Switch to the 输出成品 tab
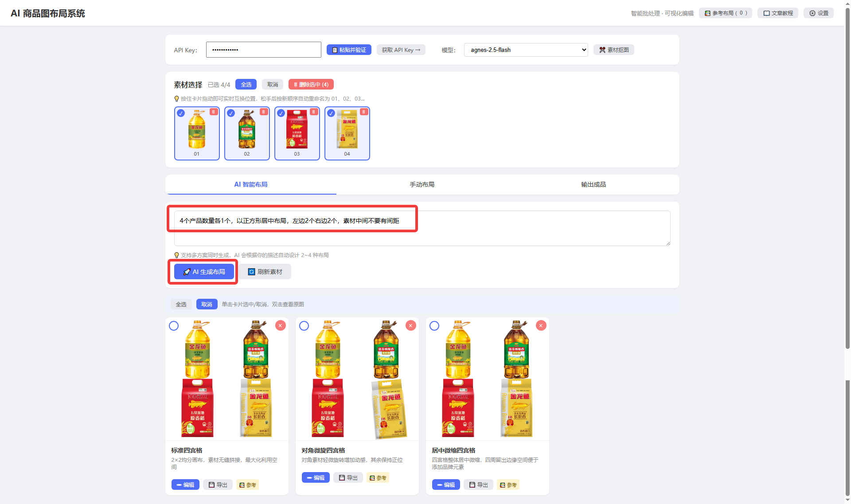The height and width of the screenshot is (504, 851). point(593,184)
